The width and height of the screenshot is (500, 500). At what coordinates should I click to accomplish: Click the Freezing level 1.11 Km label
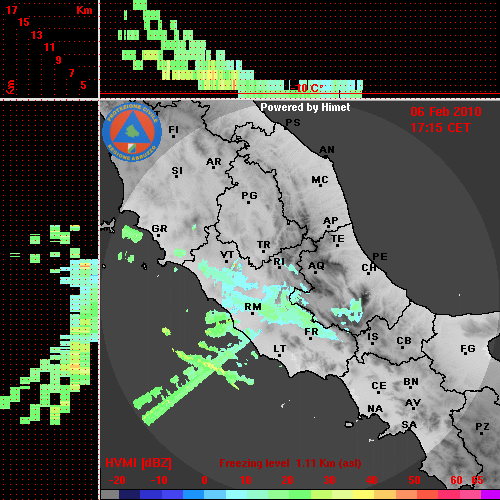(290, 463)
